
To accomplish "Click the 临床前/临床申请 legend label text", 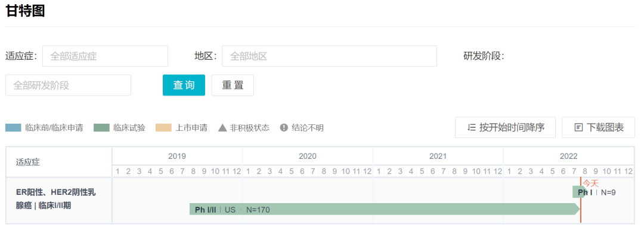I will 54,128.
